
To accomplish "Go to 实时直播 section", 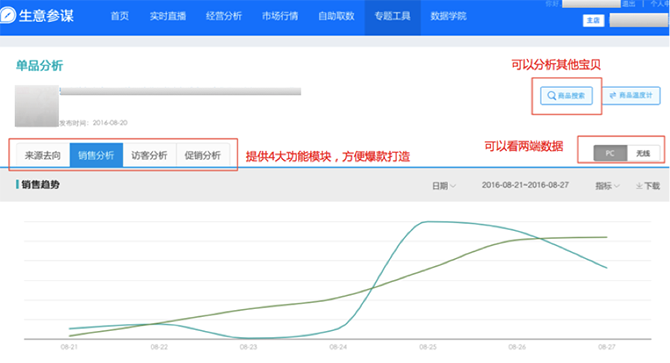I will [x=168, y=16].
